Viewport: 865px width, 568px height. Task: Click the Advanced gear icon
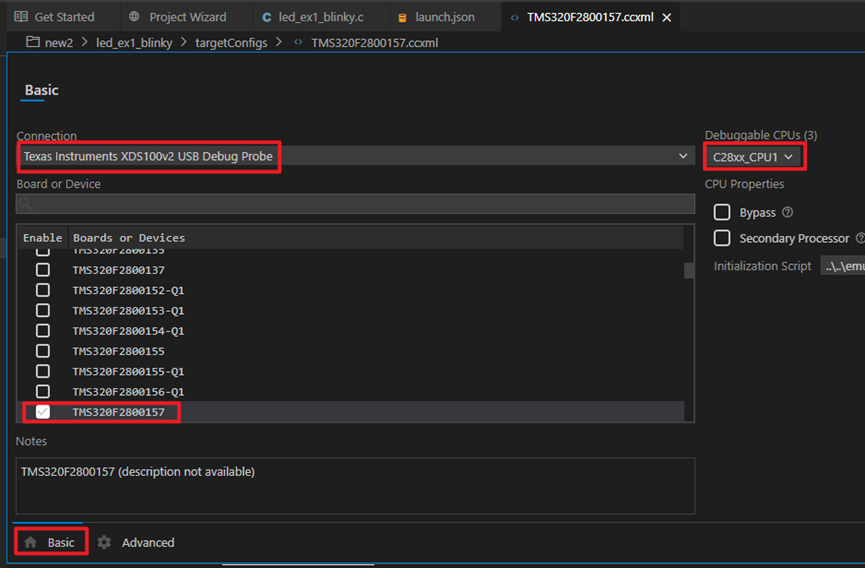pos(104,543)
